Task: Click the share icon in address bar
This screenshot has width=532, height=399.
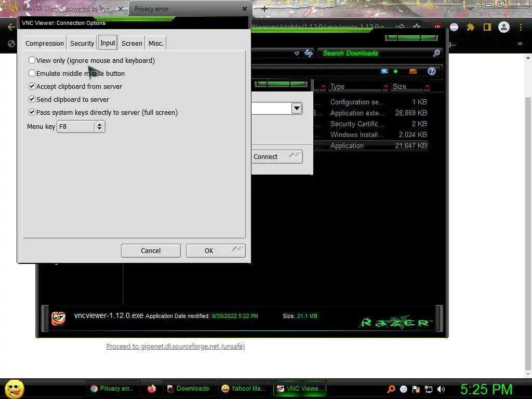Action: (x=401, y=26)
